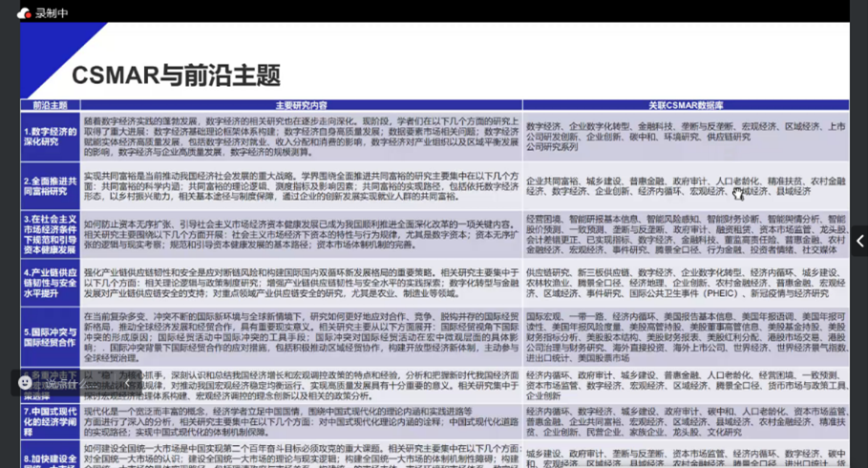Click the CSMAR database cell for 数字经济 row

pyautogui.click(x=685, y=136)
